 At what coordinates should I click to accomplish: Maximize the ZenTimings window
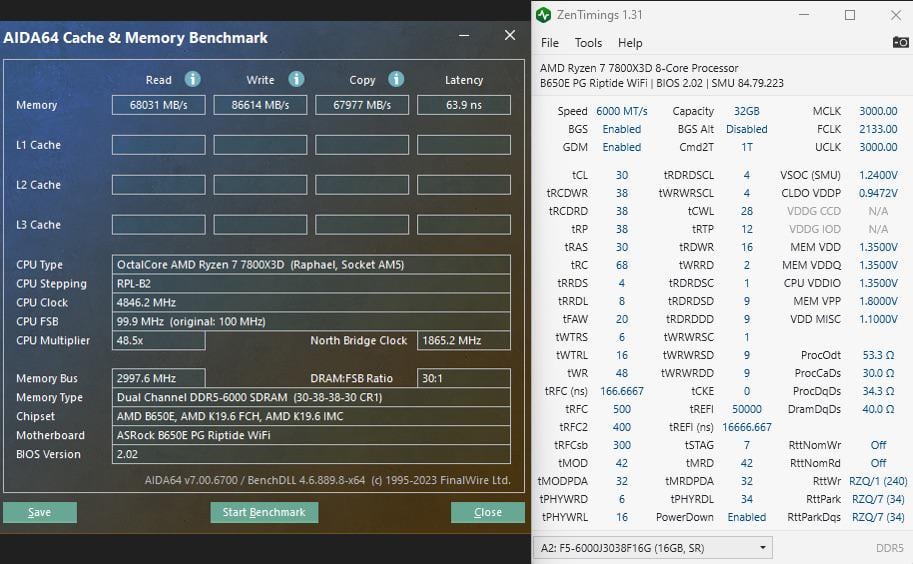850,15
